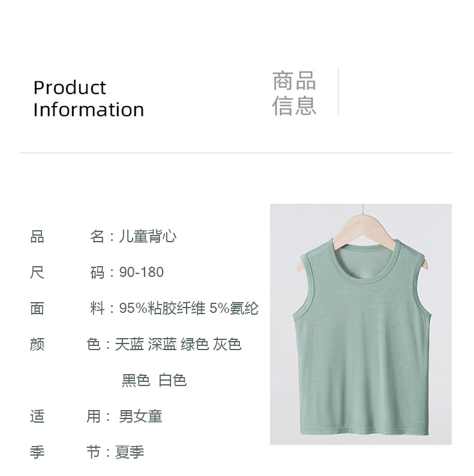Image resolution: width=474 pixels, height=476 pixels.
Task: Click the horizontal separator line
Action: (x=236, y=153)
